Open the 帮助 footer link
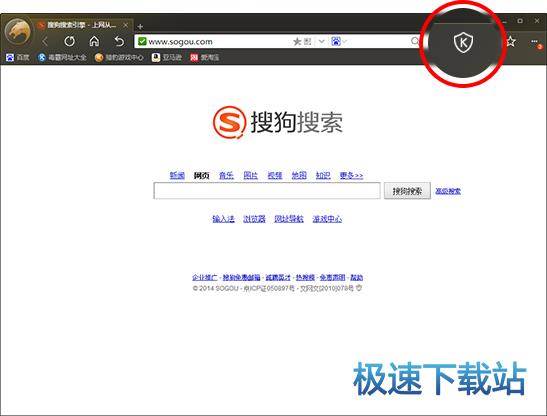The height and width of the screenshot is (416, 547). (x=357, y=277)
